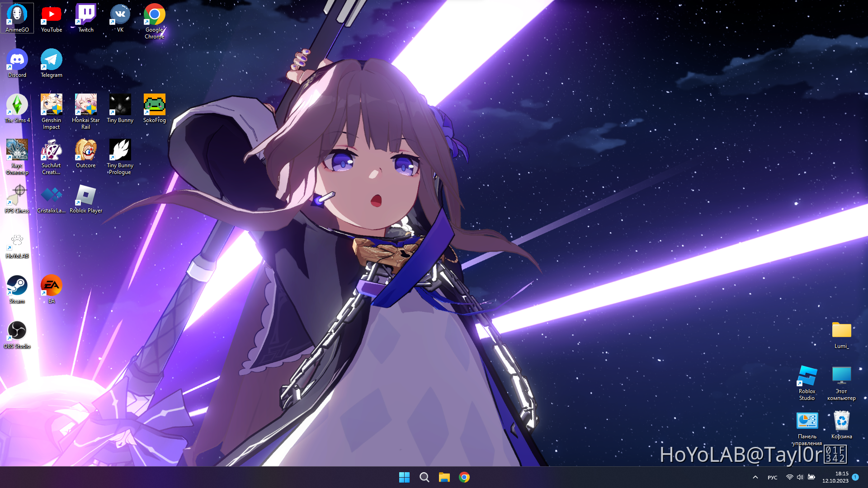Open the EA app shortcut
The width and height of the screenshot is (868, 488).
pyautogui.click(x=52, y=289)
